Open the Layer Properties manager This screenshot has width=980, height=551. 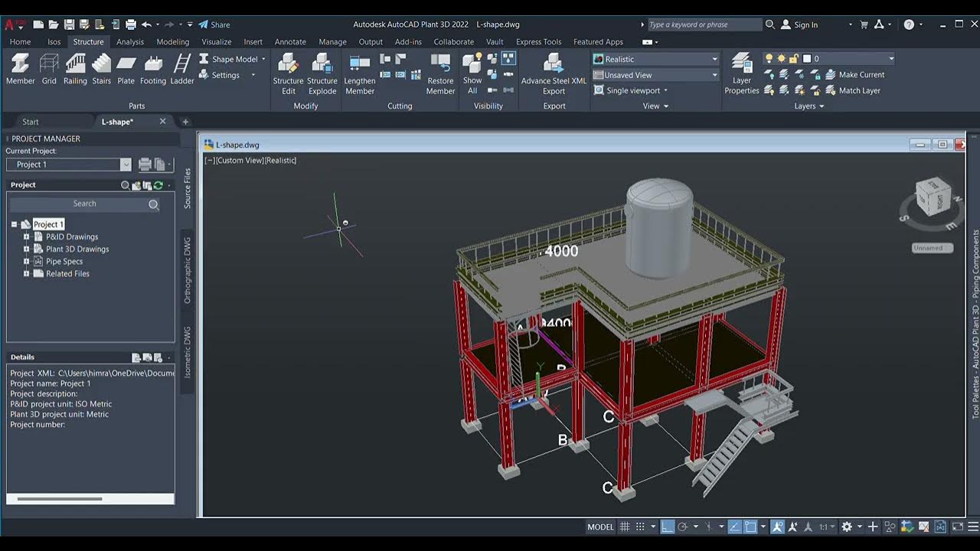742,74
